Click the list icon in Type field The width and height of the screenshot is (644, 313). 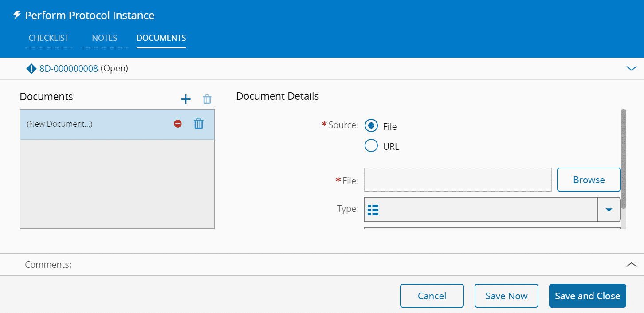click(373, 210)
